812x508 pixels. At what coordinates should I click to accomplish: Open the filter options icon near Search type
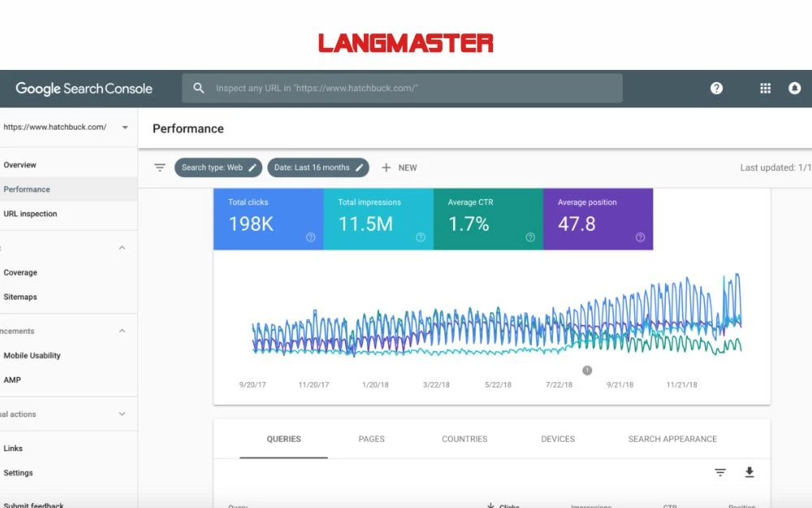click(159, 167)
